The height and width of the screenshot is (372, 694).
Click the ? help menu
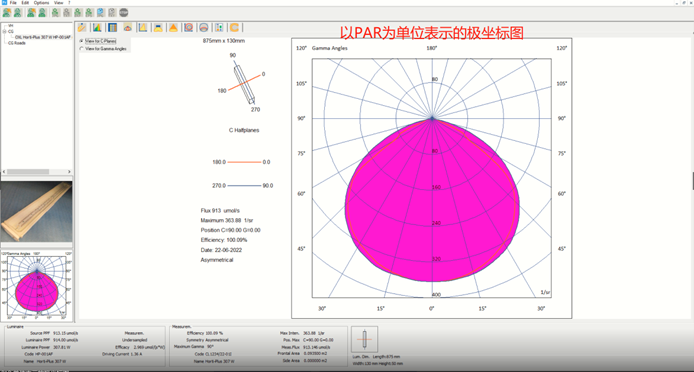[x=69, y=3]
